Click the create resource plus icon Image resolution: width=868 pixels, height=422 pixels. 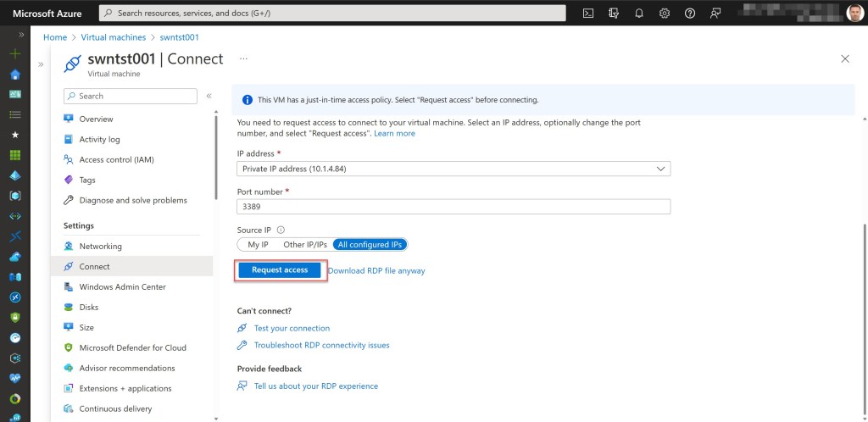[14, 53]
